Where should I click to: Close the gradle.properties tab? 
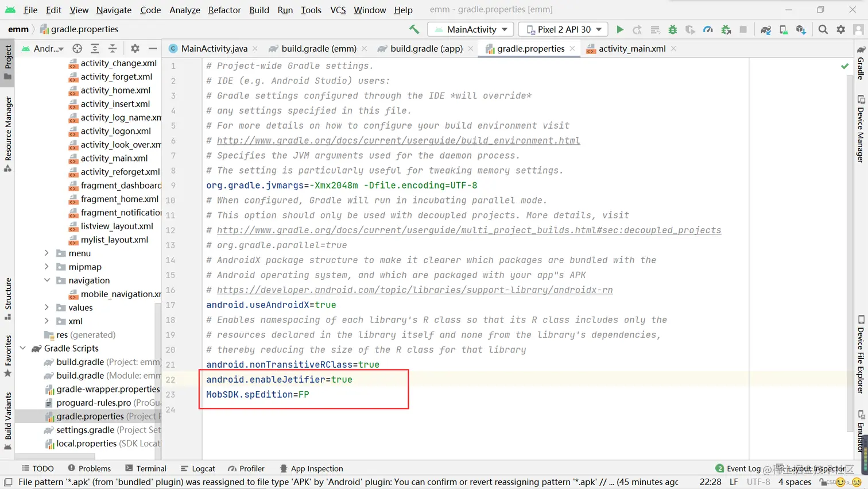[572, 49]
